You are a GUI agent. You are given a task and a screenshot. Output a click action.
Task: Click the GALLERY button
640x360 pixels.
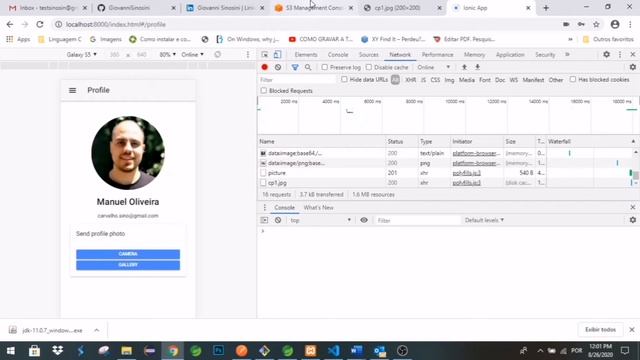128,265
